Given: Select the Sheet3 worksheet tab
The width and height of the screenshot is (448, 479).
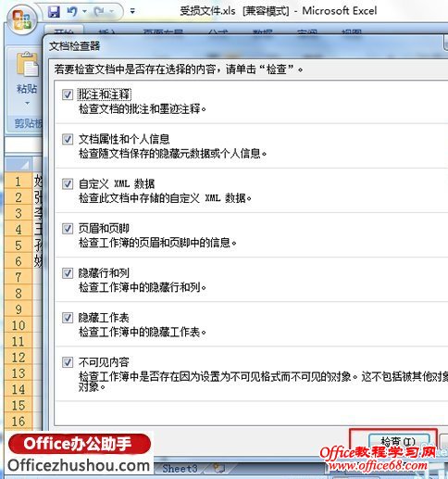Looking at the screenshot, I should pyautogui.click(x=180, y=469).
